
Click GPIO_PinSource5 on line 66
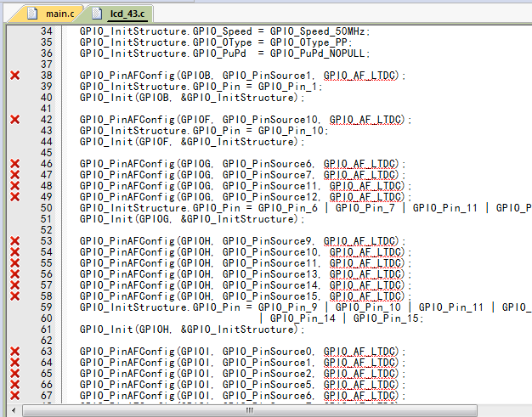[x=267, y=385]
